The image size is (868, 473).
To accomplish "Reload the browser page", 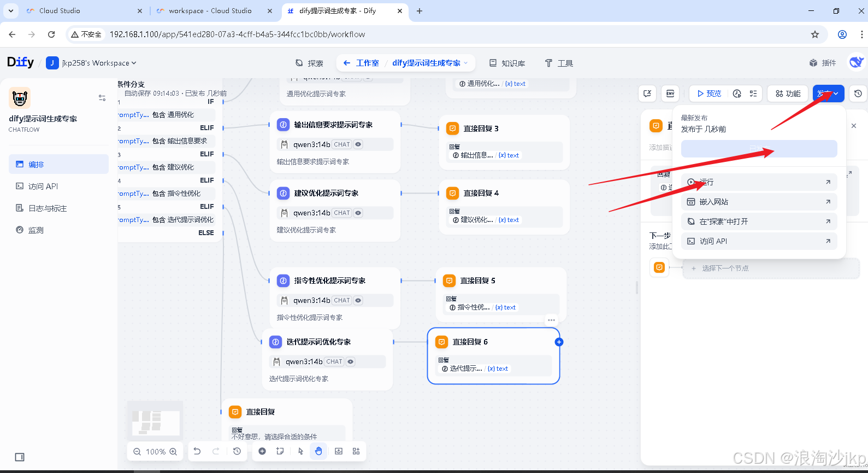I will pyautogui.click(x=51, y=34).
